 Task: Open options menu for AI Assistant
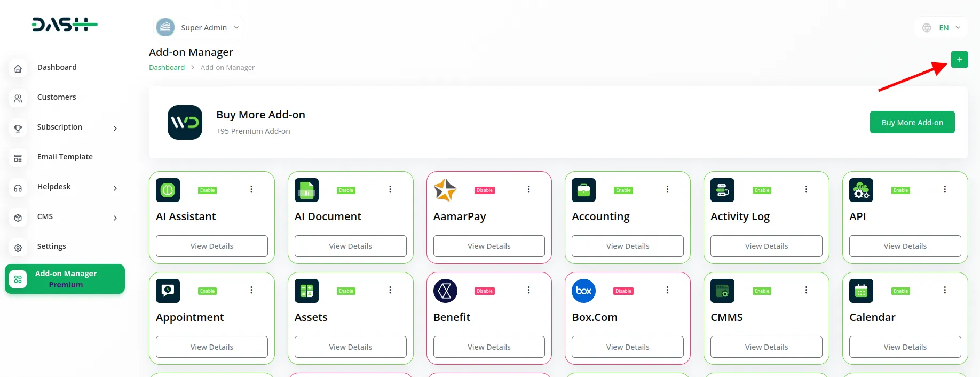(251, 189)
